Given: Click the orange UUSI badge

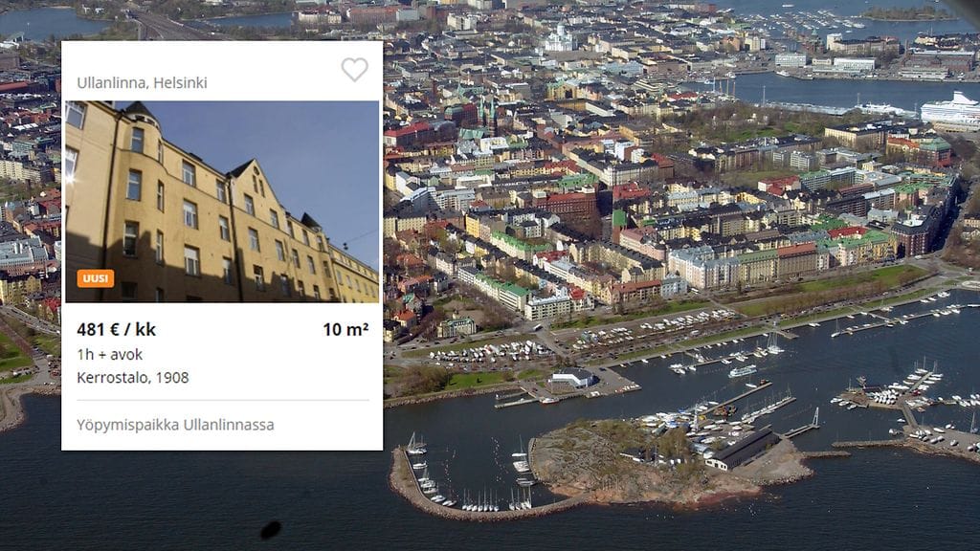Looking at the screenshot, I should pyautogui.click(x=96, y=278).
